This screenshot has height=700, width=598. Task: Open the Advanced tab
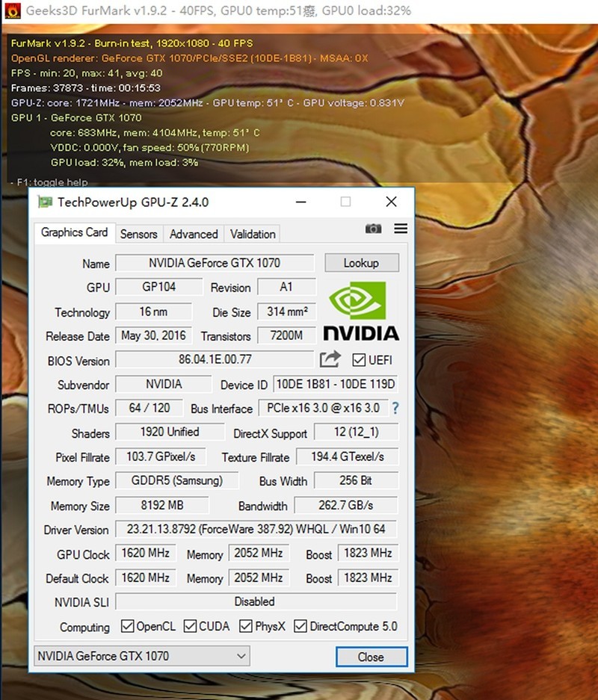pyautogui.click(x=194, y=234)
